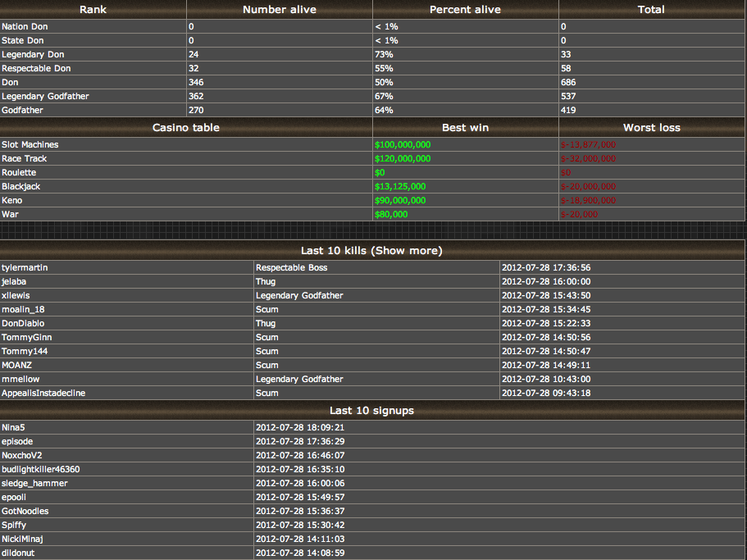This screenshot has width=747, height=560.
Task: Click the $120,000,000 Race Track best win
Action: [x=403, y=158]
